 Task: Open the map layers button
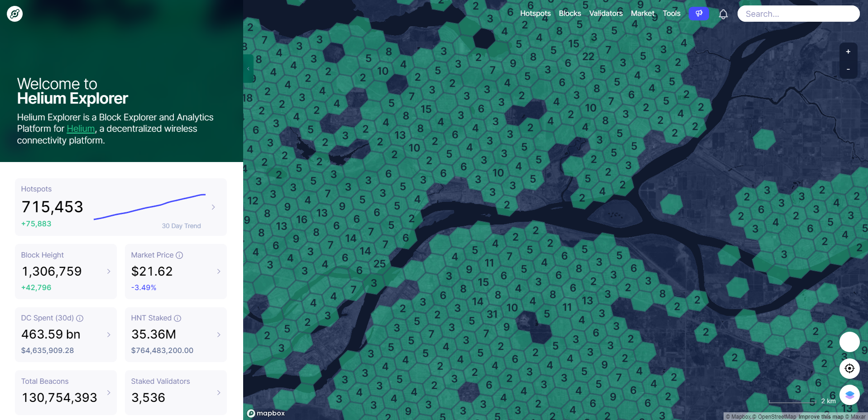(849, 395)
